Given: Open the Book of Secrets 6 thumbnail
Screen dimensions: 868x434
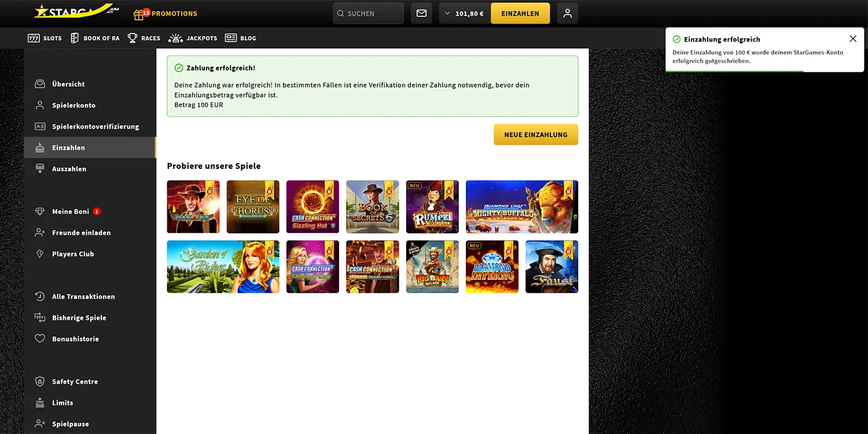Looking at the screenshot, I should point(373,207).
